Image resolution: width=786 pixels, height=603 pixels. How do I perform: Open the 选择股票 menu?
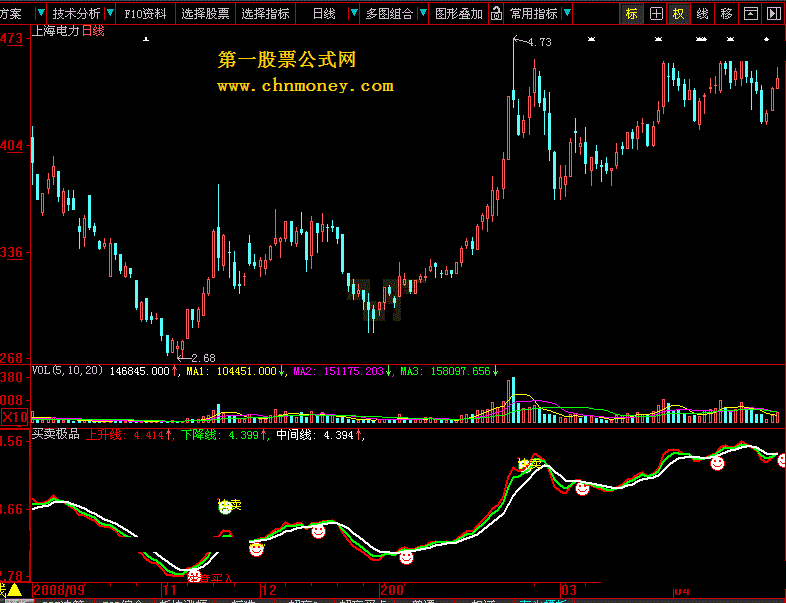(206, 14)
